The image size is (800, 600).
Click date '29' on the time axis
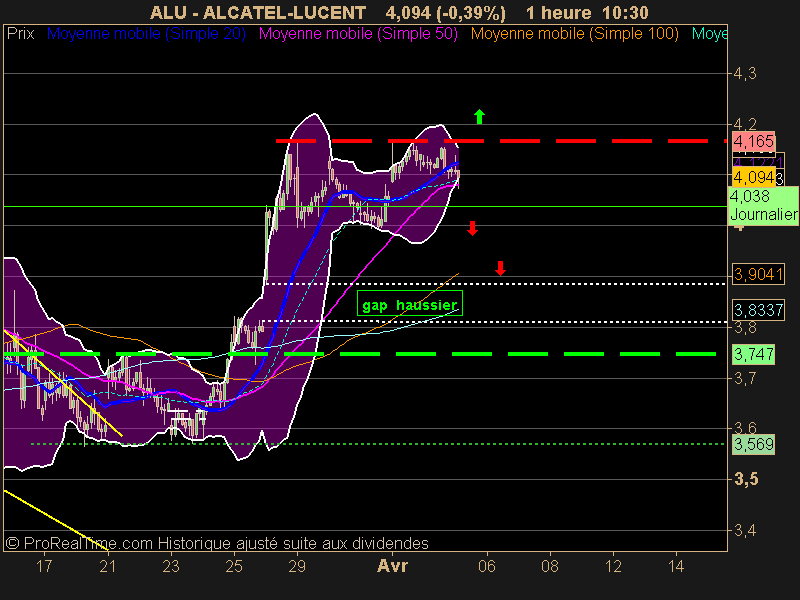(x=297, y=566)
